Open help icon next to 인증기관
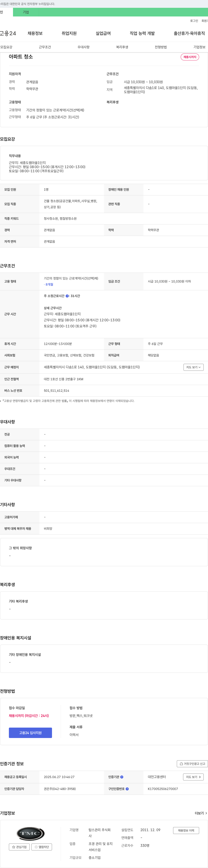The width and height of the screenshot is (208, 868). pos(122,777)
